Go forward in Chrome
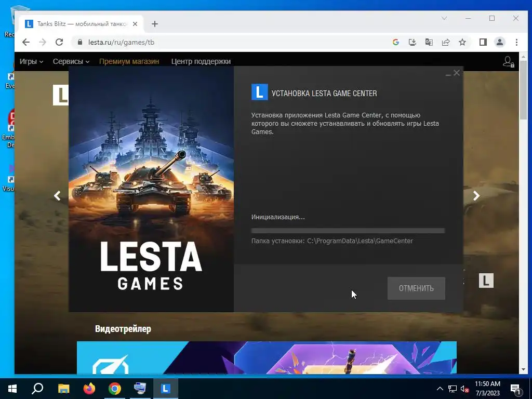 (x=43, y=42)
